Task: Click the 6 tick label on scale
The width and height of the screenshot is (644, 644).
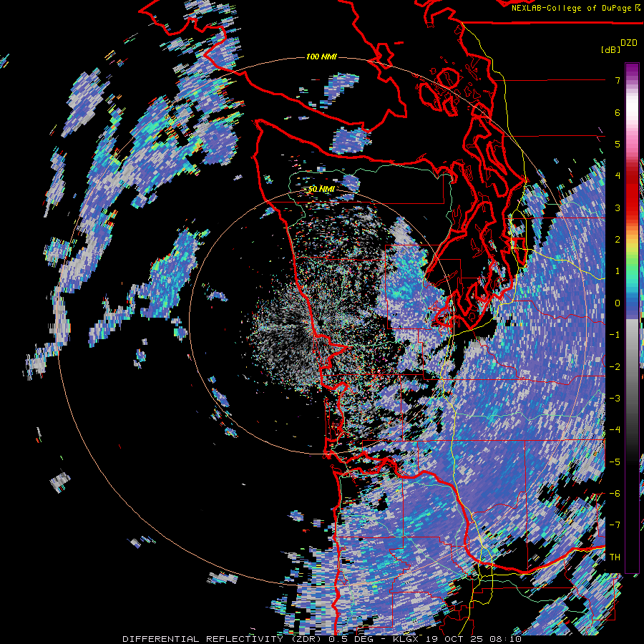Action: tap(618, 112)
